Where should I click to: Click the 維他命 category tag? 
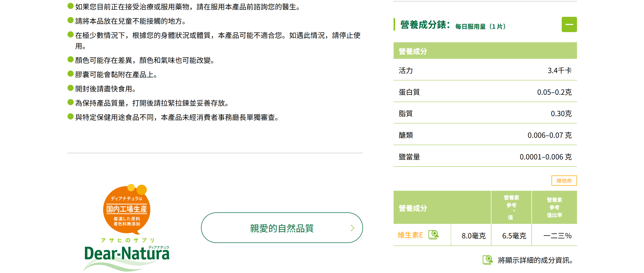[564, 181]
